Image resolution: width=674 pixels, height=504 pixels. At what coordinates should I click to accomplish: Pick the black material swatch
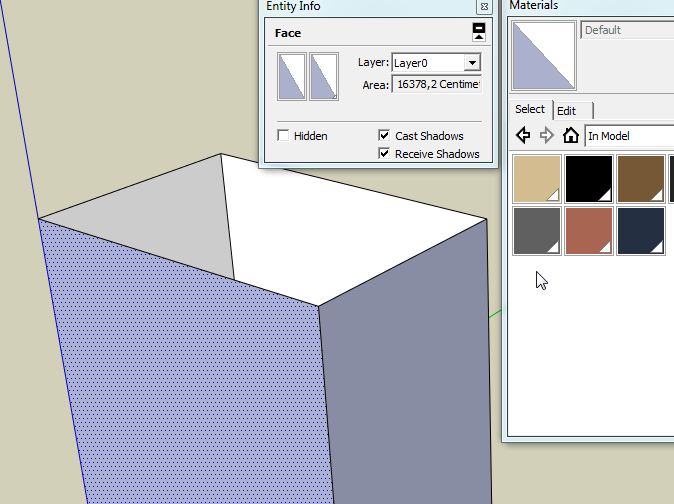pyautogui.click(x=588, y=179)
